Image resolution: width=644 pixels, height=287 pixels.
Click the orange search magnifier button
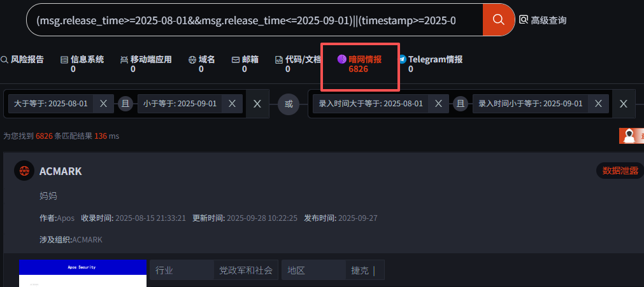click(x=498, y=20)
